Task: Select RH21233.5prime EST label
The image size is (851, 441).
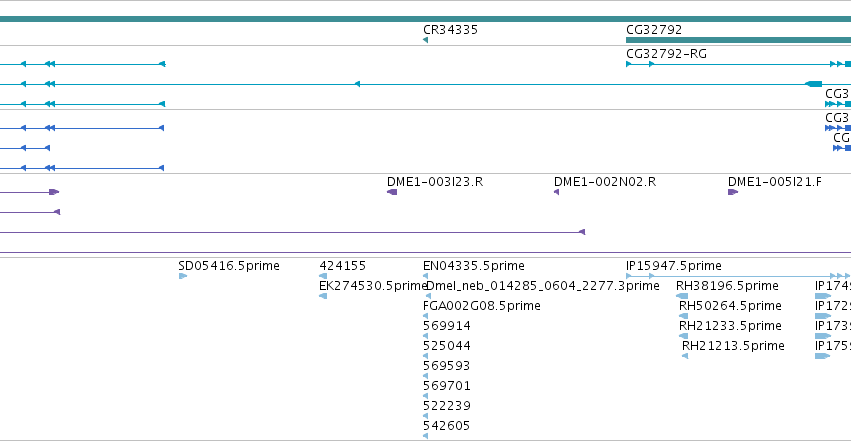Action: click(x=730, y=326)
